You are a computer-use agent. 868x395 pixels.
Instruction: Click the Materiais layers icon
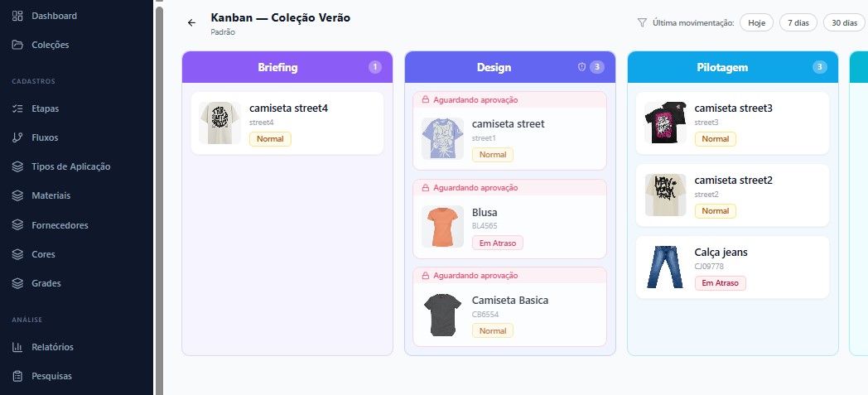click(18, 195)
